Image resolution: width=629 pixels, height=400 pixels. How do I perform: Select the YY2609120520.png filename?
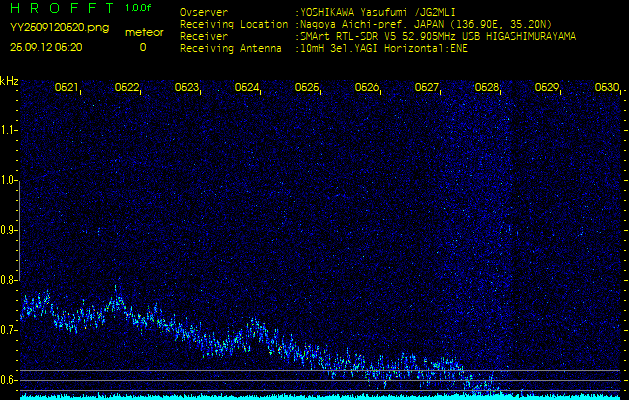click(59, 28)
